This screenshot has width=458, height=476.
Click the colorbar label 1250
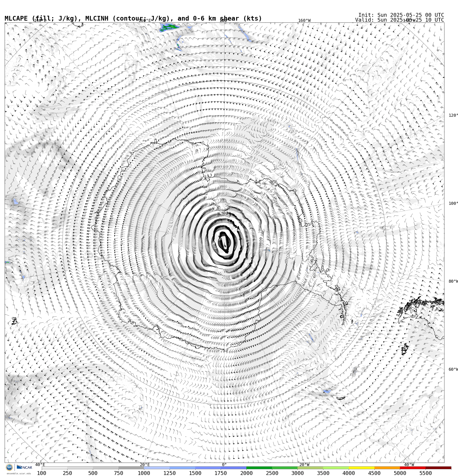click(170, 473)
